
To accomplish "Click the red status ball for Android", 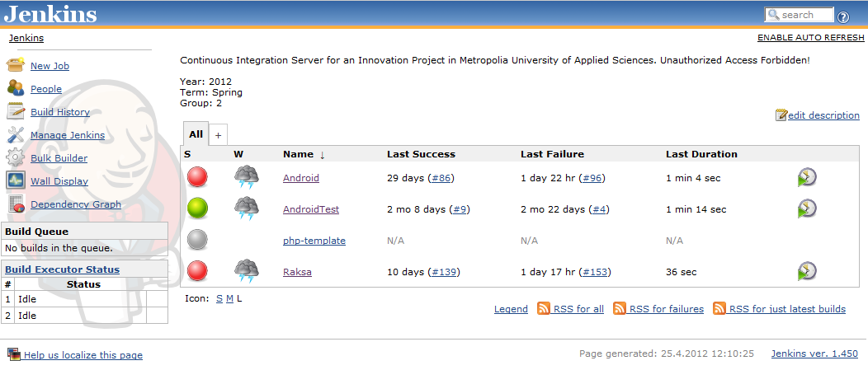I will [x=198, y=178].
